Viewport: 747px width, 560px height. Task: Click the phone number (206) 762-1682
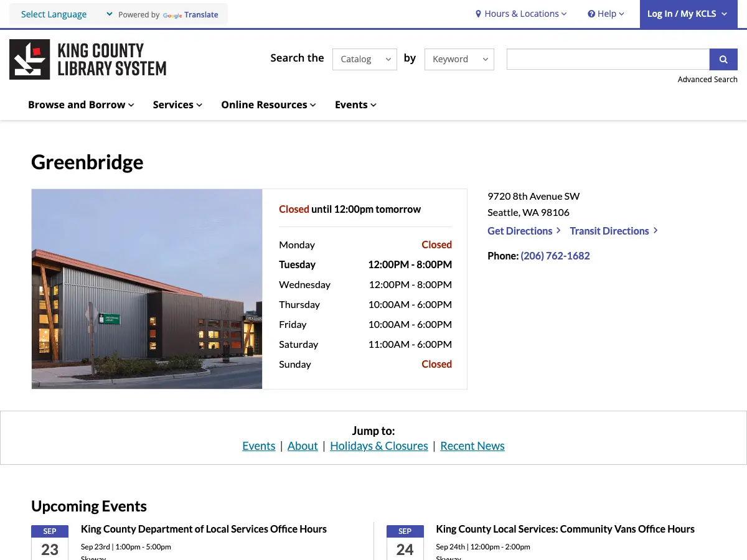coord(555,256)
